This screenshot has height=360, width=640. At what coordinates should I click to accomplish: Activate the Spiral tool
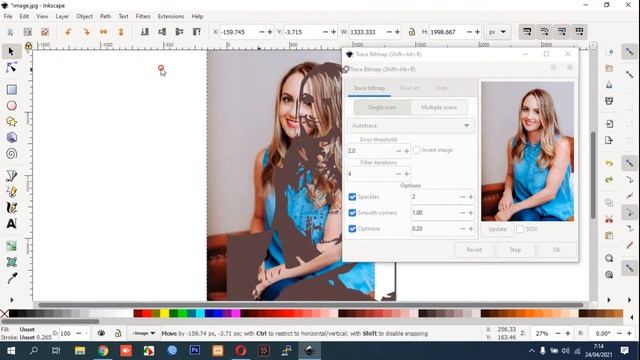click(11, 154)
